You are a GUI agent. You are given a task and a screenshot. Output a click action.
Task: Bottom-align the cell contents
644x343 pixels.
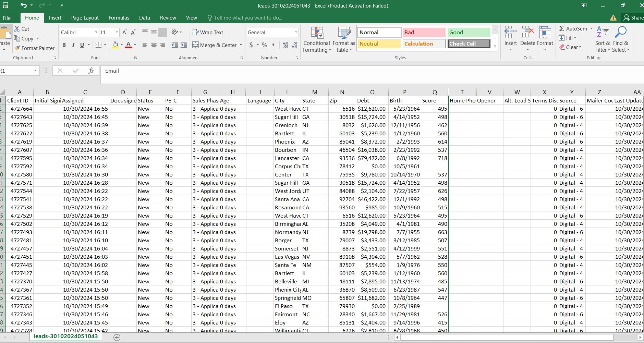[x=163, y=32]
